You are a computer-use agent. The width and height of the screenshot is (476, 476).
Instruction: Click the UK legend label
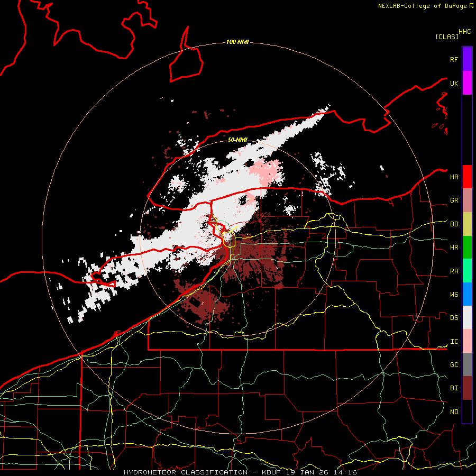(454, 83)
